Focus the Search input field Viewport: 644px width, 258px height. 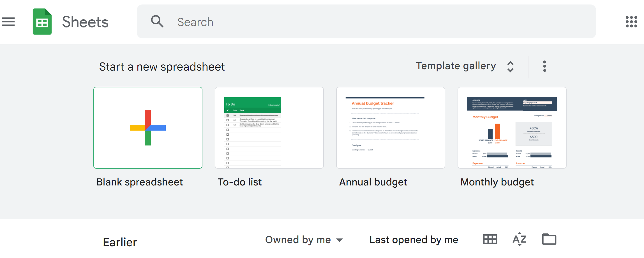[366, 22]
